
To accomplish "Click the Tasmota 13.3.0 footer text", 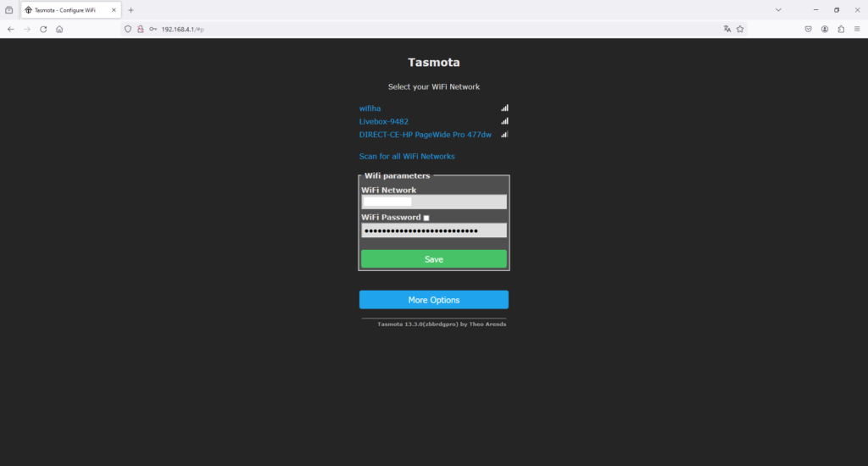I will (x=442, y=325).
